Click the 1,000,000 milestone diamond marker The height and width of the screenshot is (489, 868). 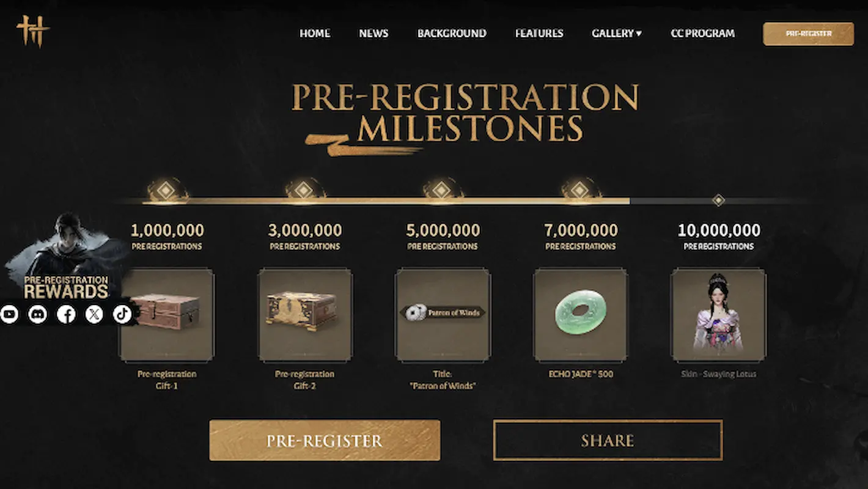pos(166,191)
